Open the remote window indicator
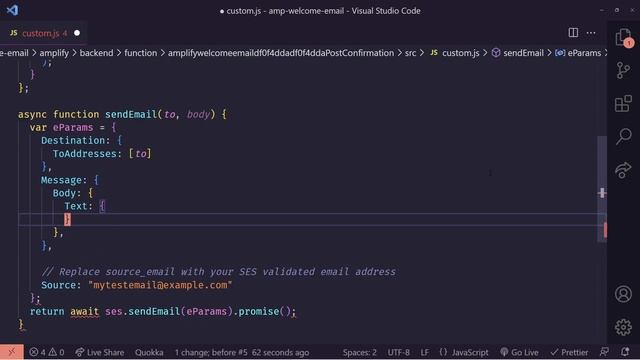 coord(11,352)
